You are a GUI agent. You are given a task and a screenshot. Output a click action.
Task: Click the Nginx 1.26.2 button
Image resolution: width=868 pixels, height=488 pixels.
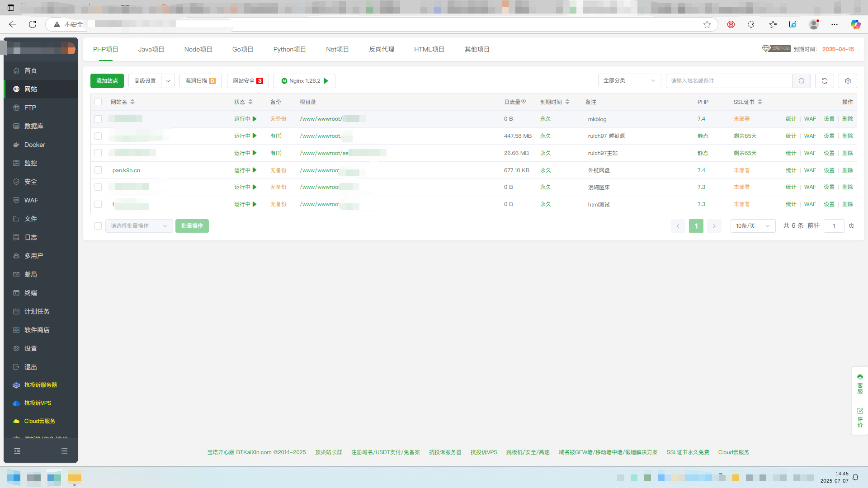pyautogui.click(x=304, y=81)
